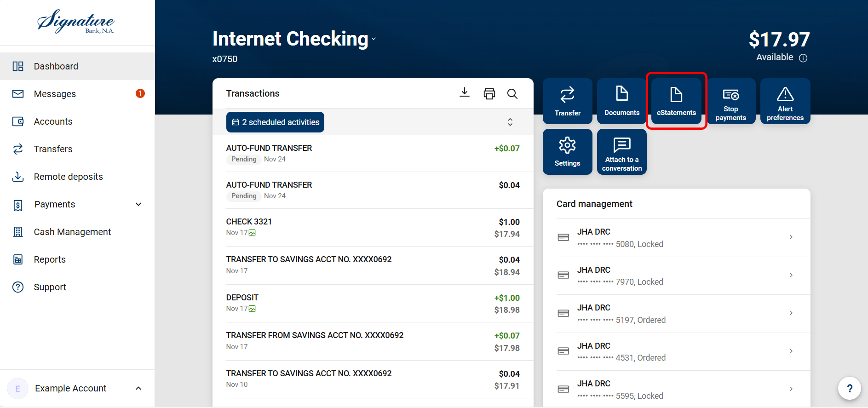Open the Dashboard sidebar item
Viewport: 868px width, 408px height.
[77, 66]
